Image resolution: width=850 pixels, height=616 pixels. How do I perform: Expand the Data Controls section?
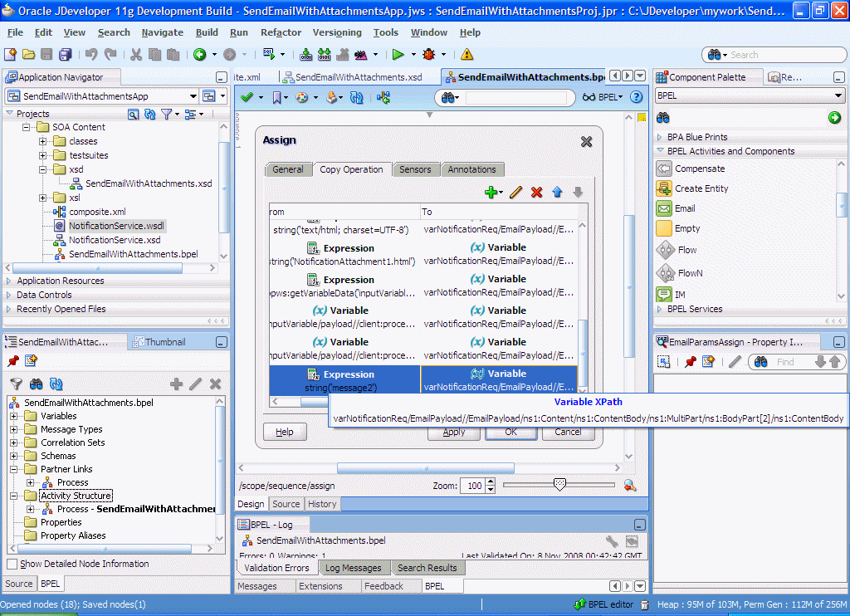pos(8,295)
